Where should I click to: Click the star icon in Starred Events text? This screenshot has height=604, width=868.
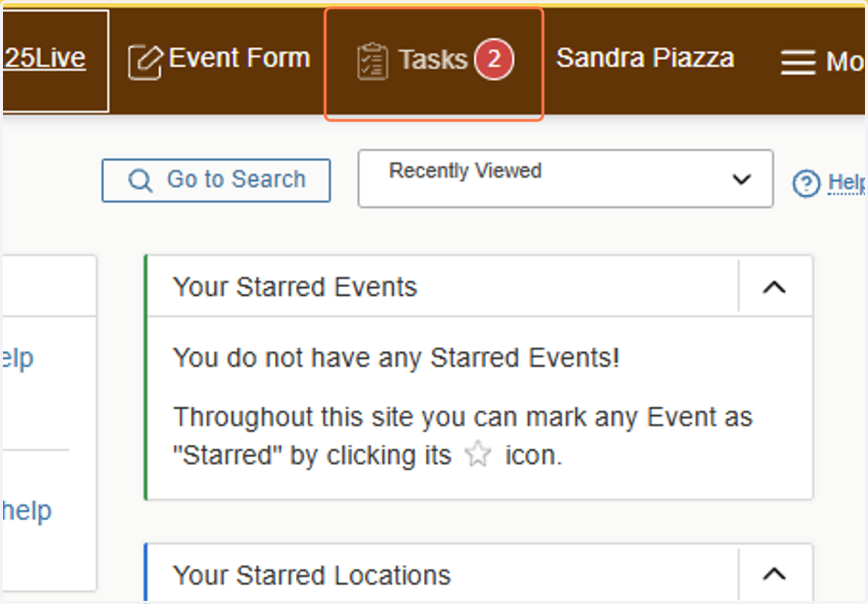tap(478, 455)
